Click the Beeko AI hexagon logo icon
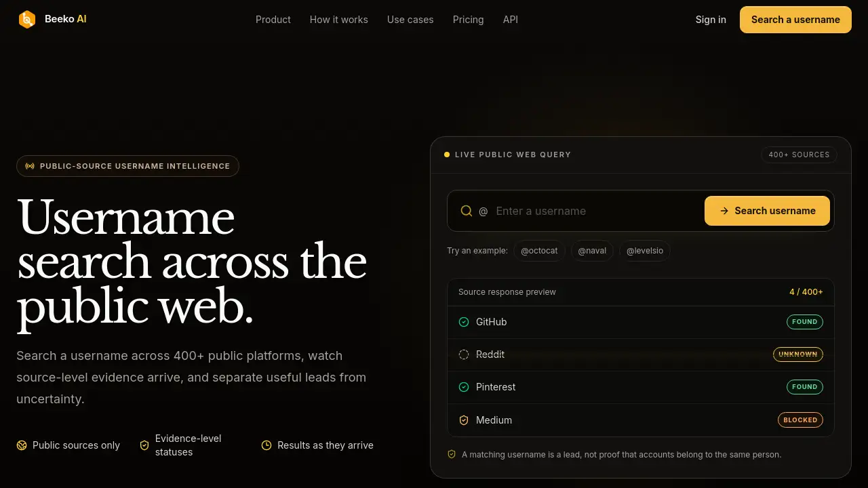The image size is (868, 488). tap(26, 20)
